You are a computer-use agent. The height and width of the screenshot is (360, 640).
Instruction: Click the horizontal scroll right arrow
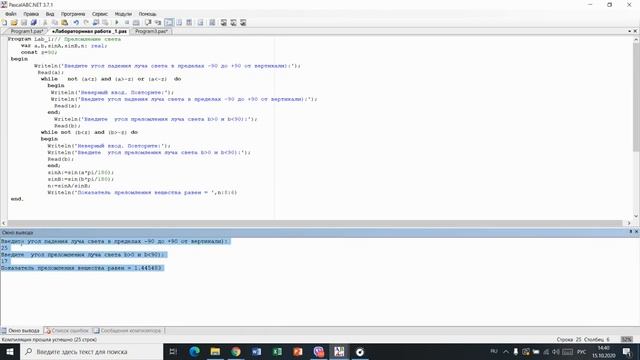click(629, 223)
